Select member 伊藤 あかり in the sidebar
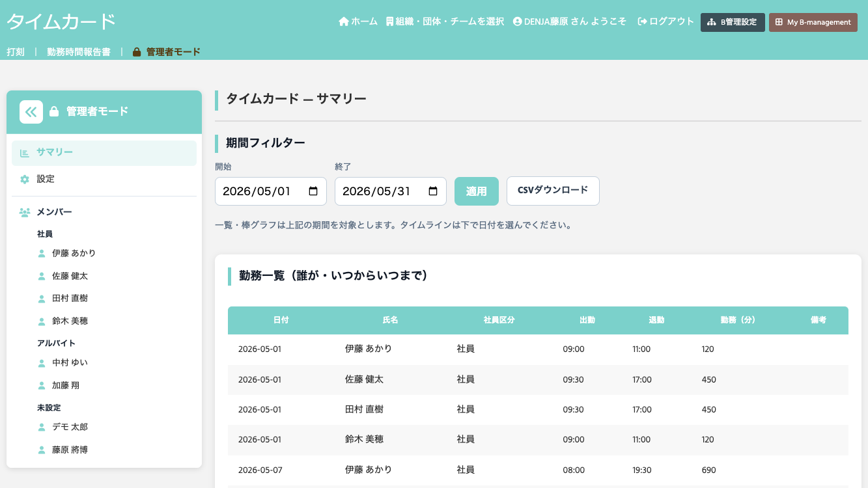 pos(74,253)
